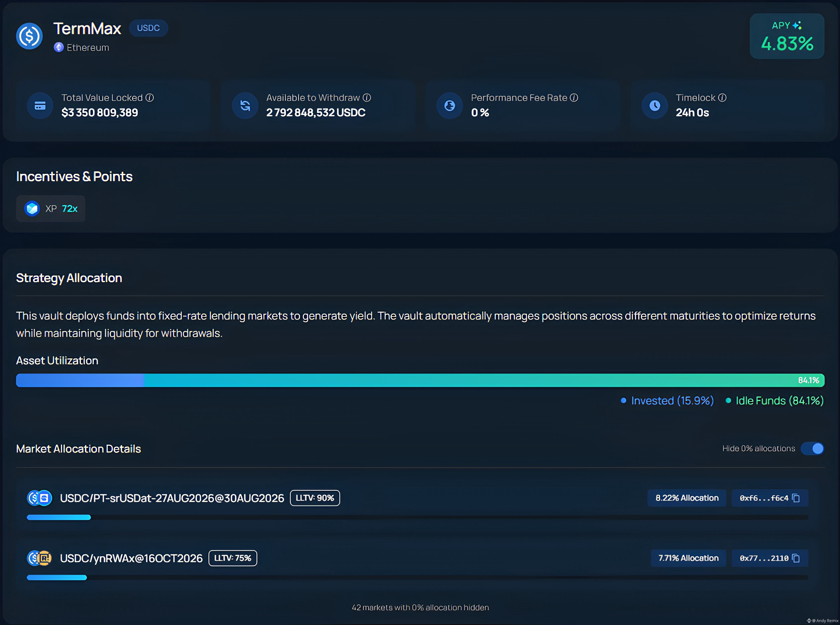Click the PT-srUSDat market allocation bar

(x=417, y=518)
